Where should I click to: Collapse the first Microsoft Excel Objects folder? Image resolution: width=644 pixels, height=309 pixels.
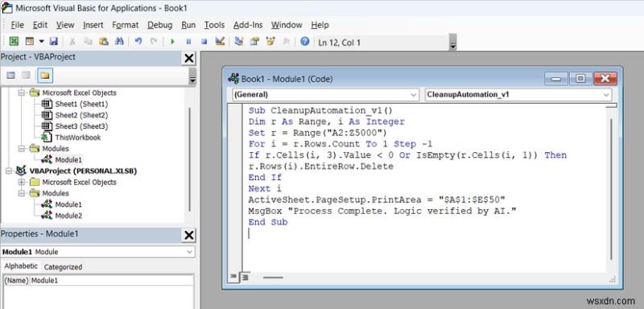pos(22,93)
